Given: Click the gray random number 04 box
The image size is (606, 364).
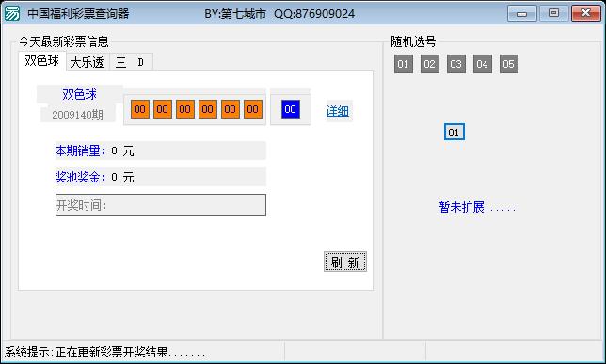Looking at the screenshot, I should point(483,64).
